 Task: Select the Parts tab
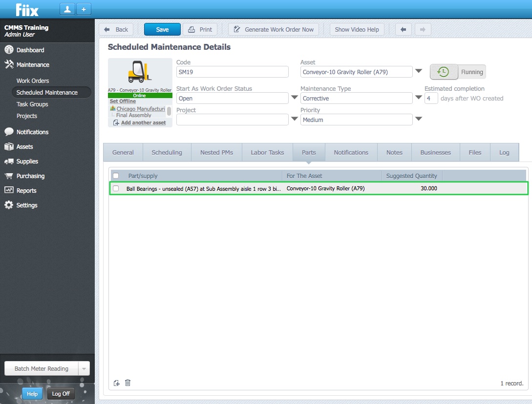[x=309, y=153]
